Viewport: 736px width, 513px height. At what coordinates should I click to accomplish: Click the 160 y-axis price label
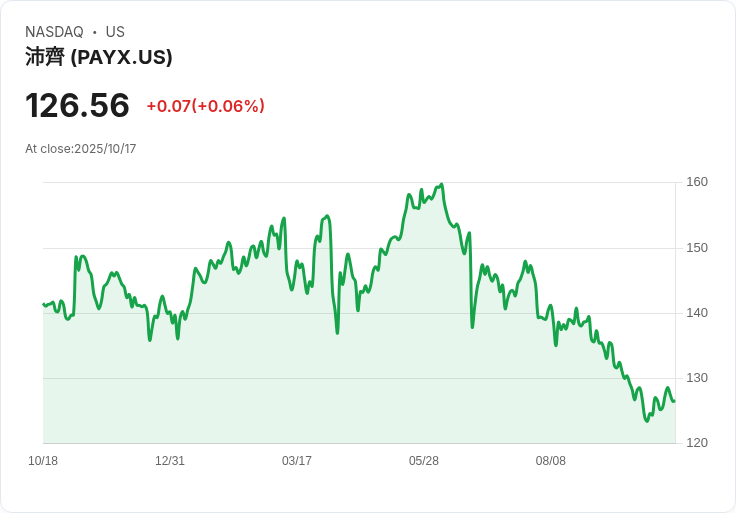697,182
